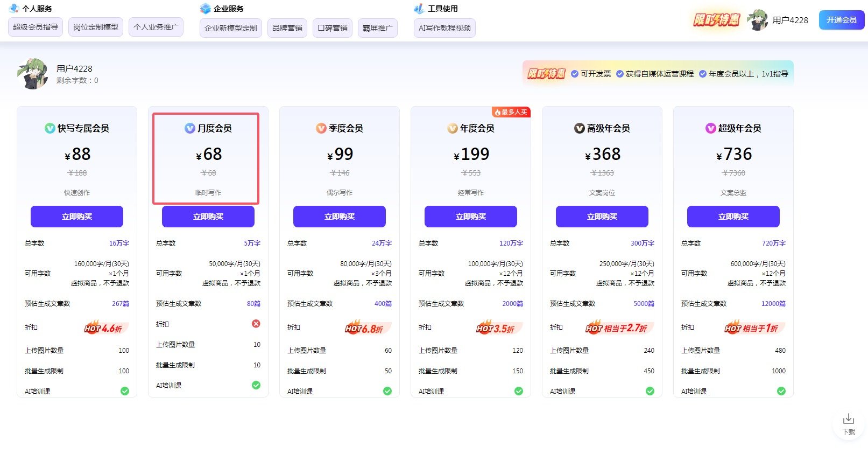Click the 最多人买 flame badge on 年度会员
Viewport: 868px width, 453px height.
(511, 112)
